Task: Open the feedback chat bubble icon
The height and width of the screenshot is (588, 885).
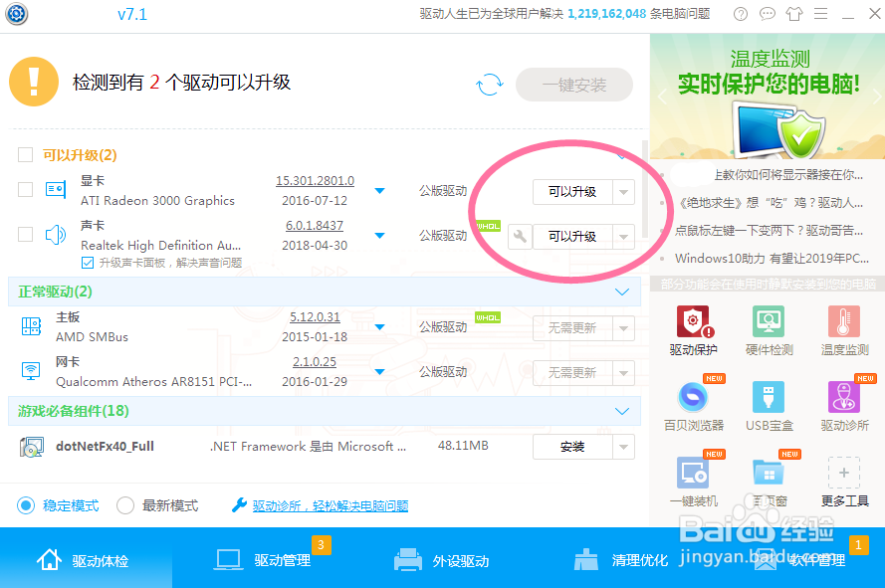Action: 768,14
